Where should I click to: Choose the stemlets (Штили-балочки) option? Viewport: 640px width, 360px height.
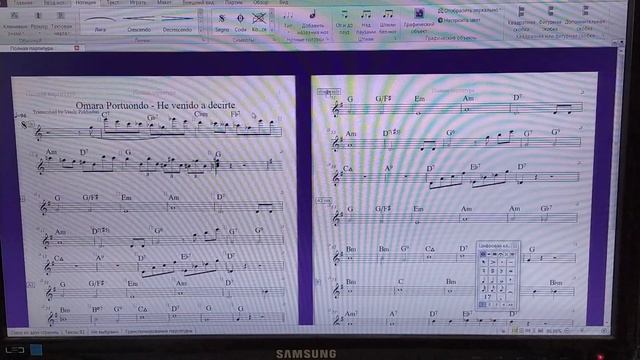tap(387, 22)
